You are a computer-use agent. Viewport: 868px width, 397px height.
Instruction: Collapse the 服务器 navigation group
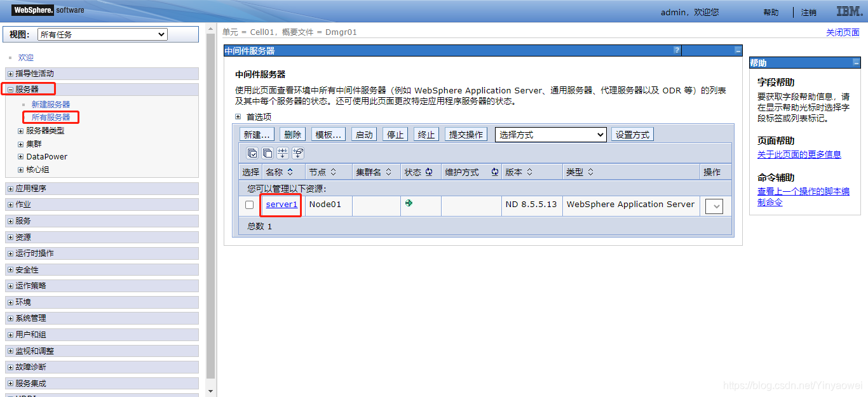pos(10,90)
